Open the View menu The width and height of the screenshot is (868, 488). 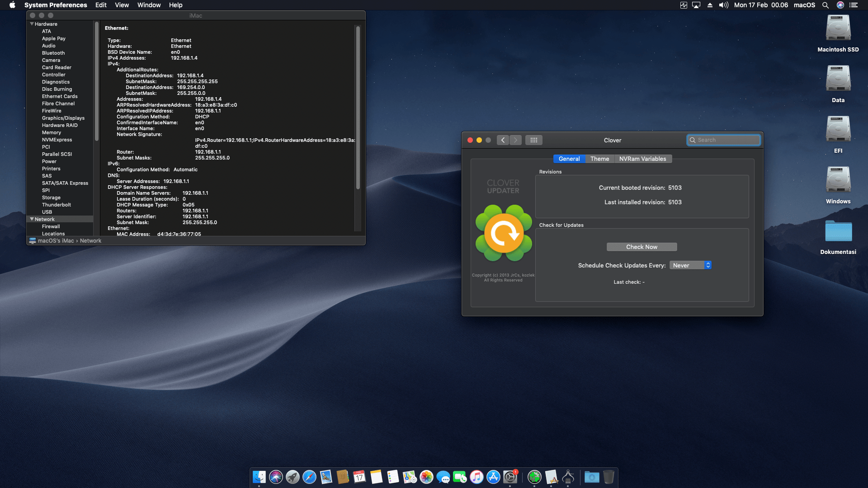coord(122,5)
